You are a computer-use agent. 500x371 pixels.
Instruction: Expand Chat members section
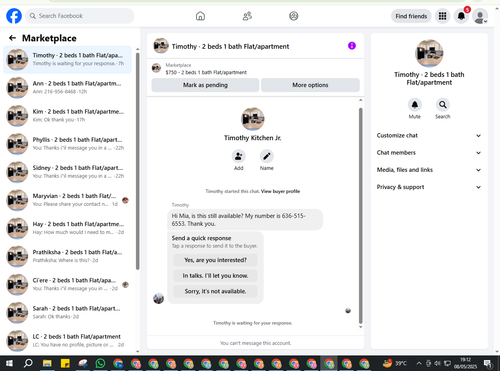pos(429,153)
